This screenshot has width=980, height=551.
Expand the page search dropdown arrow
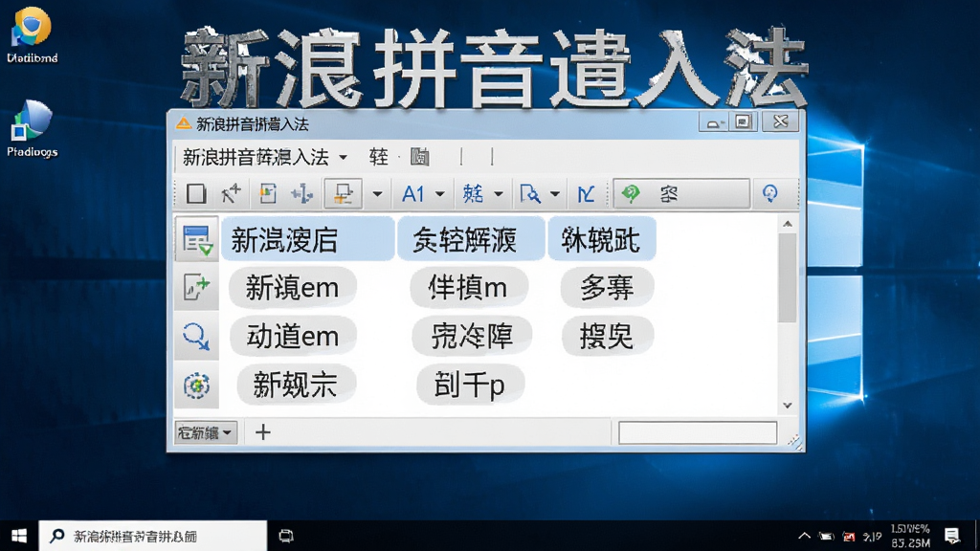point(554,193)
